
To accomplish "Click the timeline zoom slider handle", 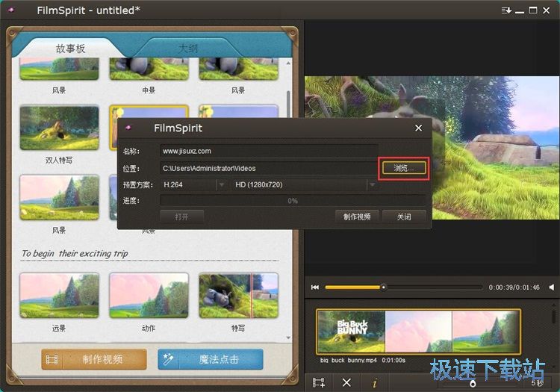I will [473, 384].
